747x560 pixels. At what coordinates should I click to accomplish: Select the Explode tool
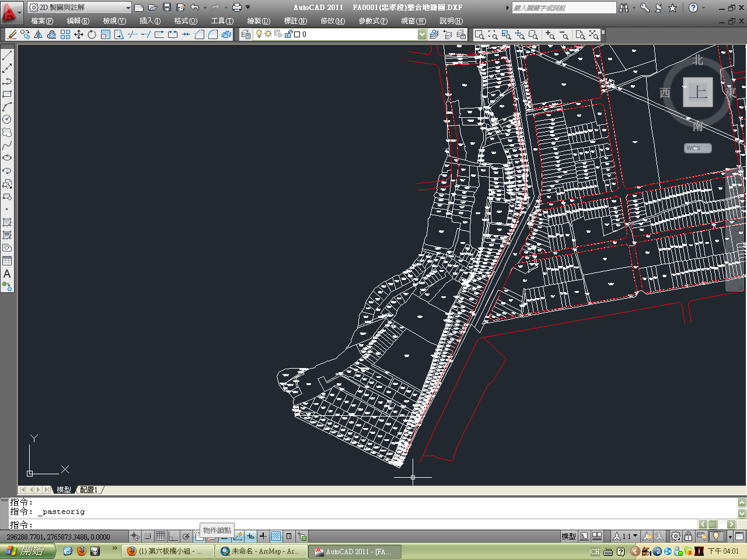coord(226,35)
